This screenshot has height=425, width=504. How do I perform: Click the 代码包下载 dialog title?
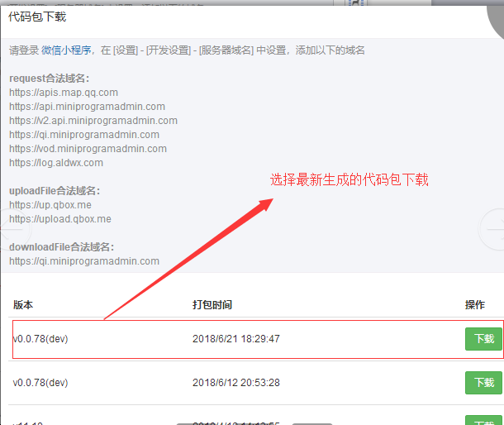point(37,17)
